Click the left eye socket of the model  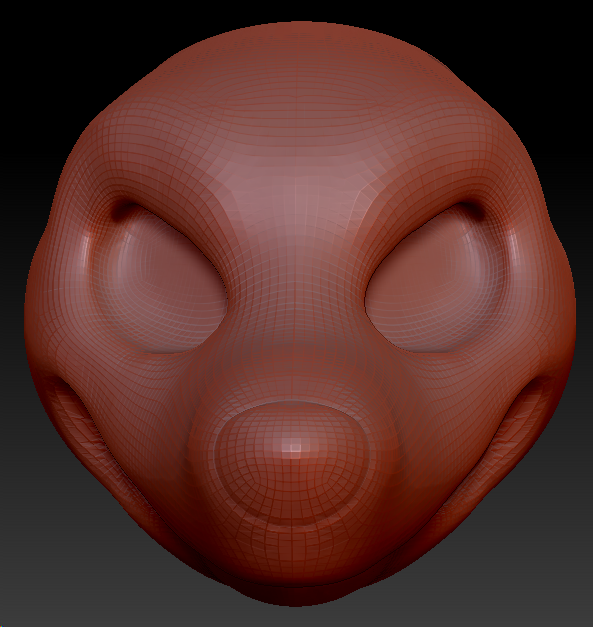pos(160,280)
